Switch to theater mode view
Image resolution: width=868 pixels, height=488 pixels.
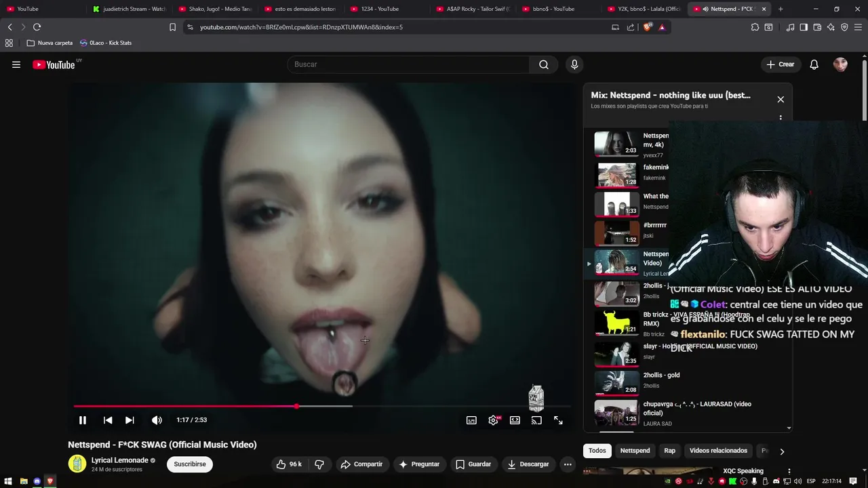515,420
